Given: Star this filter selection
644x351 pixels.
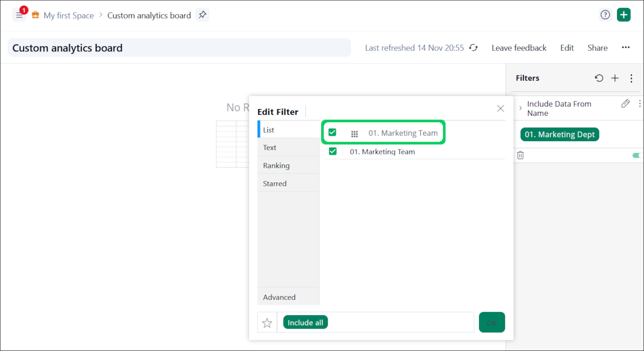Looking at the screenshot, I should click(267, 323).
